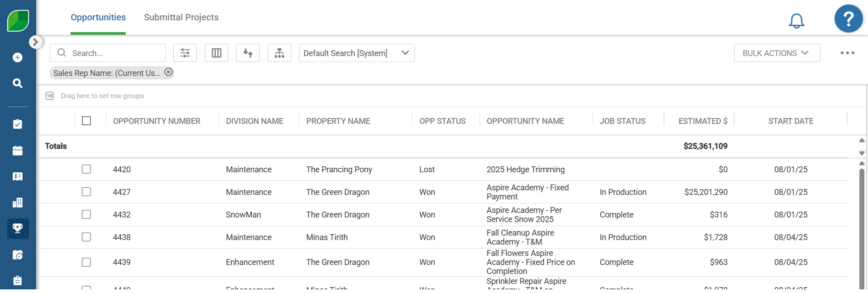Click the $25,201,290 estimated amount
Viewport: 868px width, 293px height.
pos(706,192)
